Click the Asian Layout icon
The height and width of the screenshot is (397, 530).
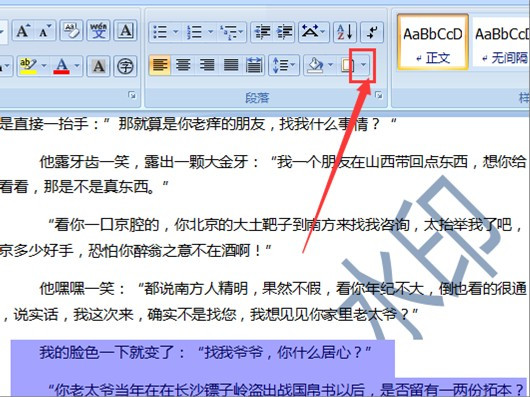310,32
